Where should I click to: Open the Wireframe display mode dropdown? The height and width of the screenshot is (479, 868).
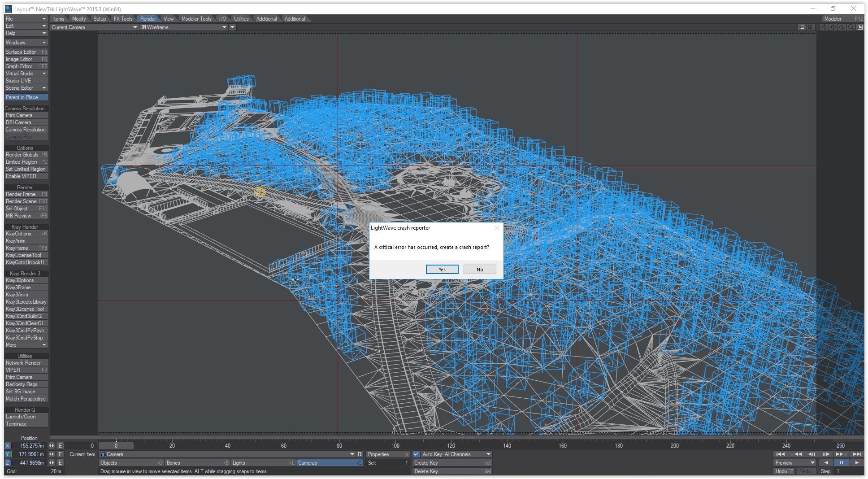pos(184,27)
